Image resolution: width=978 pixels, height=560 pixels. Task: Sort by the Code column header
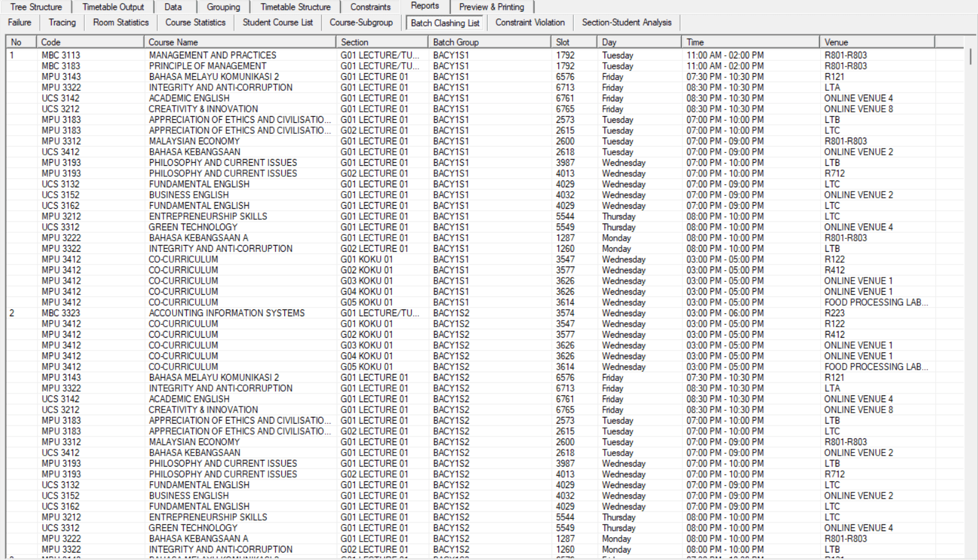coord(90,42)
